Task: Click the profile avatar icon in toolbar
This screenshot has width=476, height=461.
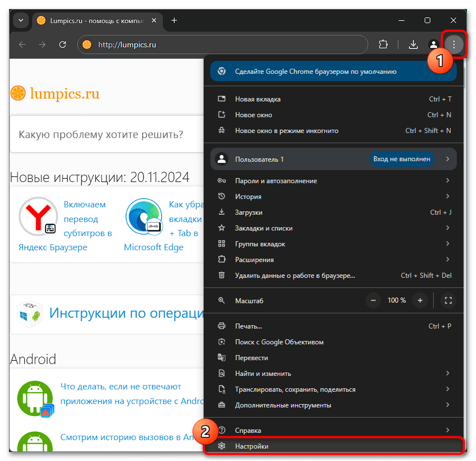Action: point(434,45)
